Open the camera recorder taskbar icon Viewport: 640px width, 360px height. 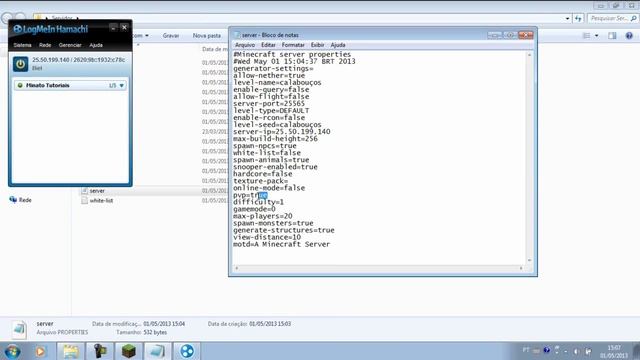(100, 351)
